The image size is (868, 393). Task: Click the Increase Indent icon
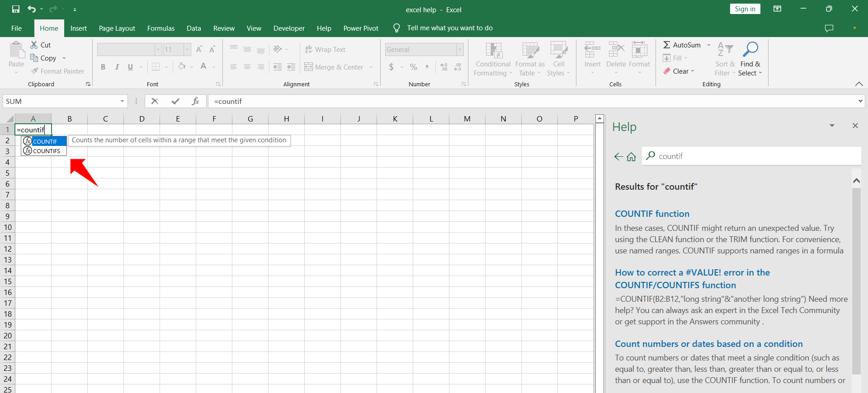[291, 67]
